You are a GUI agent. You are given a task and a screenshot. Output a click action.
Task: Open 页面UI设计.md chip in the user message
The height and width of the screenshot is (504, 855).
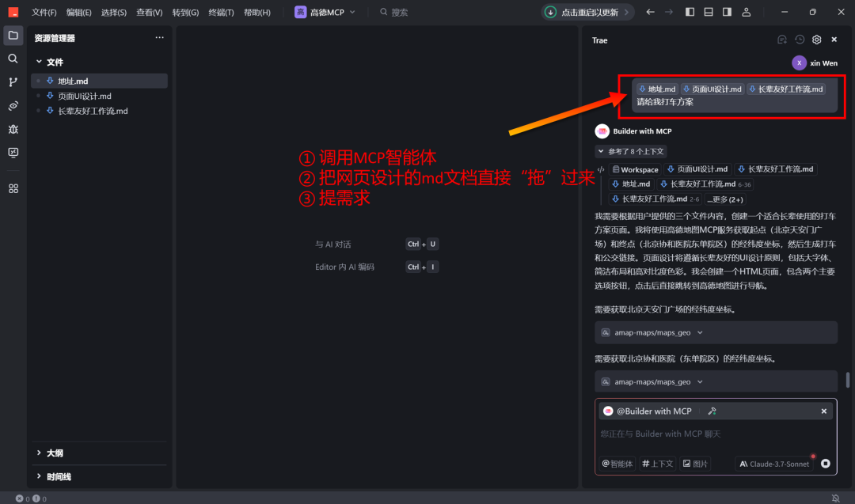coord(712,89)
